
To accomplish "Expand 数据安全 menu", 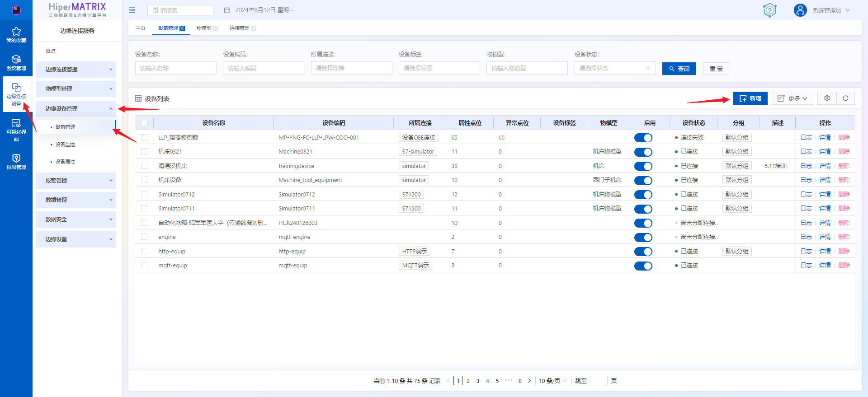I will (76, 219).
